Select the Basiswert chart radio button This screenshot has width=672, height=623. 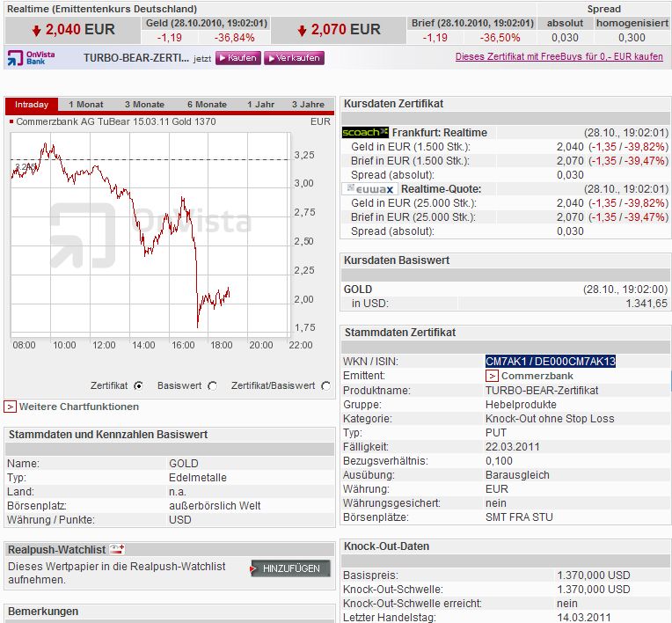[x=212, y=386]
